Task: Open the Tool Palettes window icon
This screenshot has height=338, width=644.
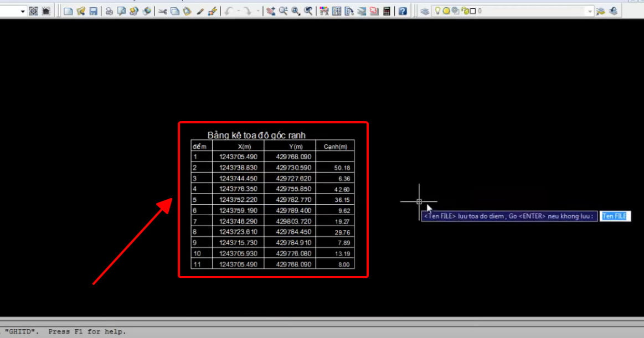Action: point(349,11)
